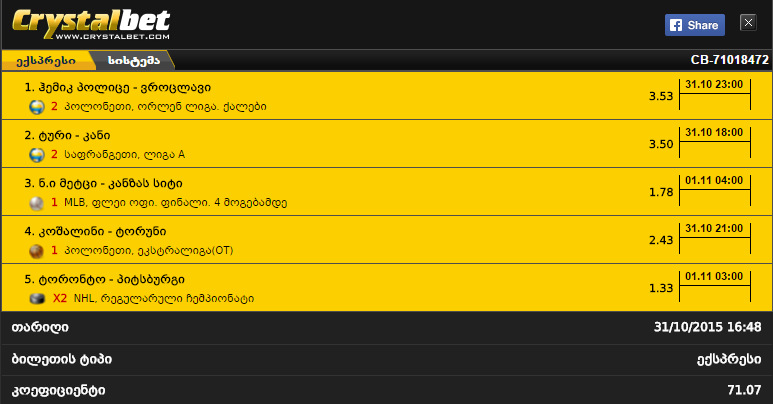This screenshot has width=773, height=404.
Task: Close the bet slip with X
Action: [x=748, y=23]
